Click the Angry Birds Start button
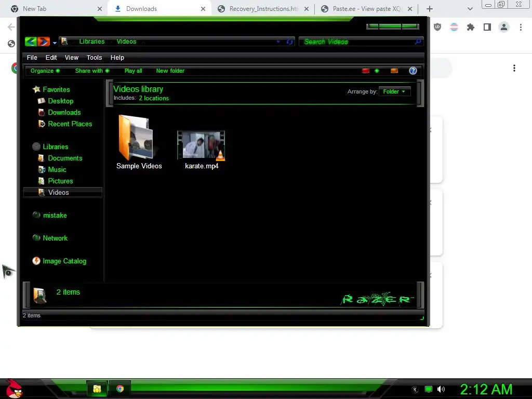The height and width of the screenshot is (399, 532). 14,389
